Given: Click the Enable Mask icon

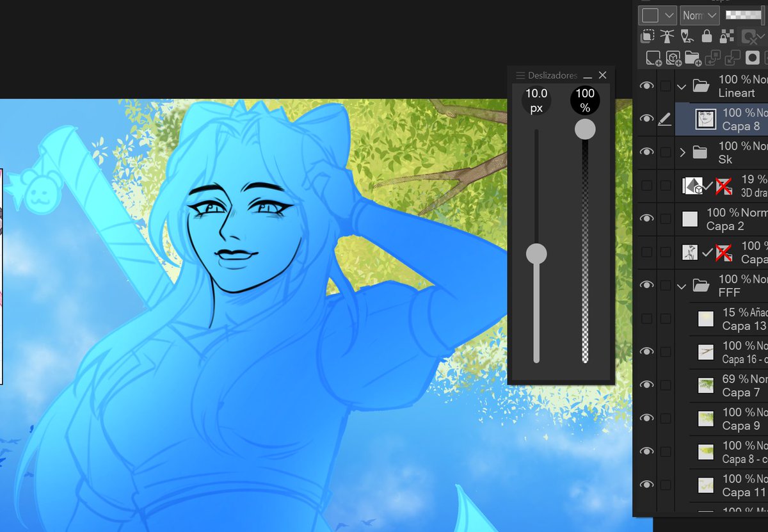Looking at the screenshot, I should tap(748, 36).
